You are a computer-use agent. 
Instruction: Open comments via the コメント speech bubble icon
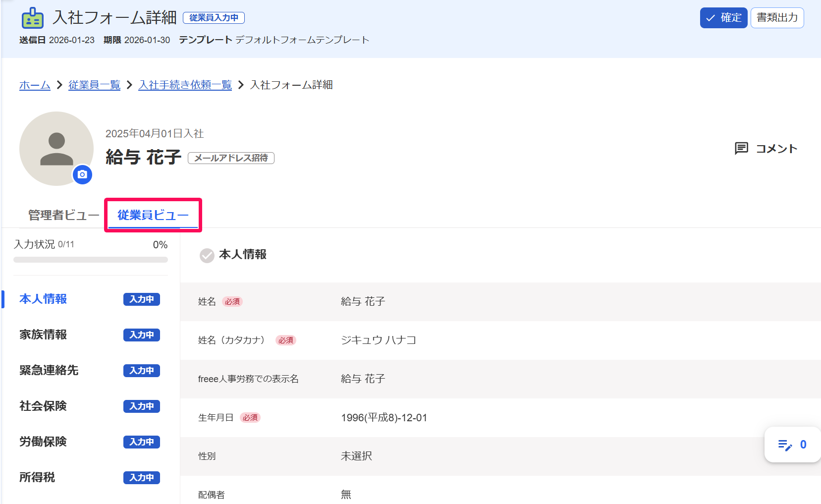point(741,148)
